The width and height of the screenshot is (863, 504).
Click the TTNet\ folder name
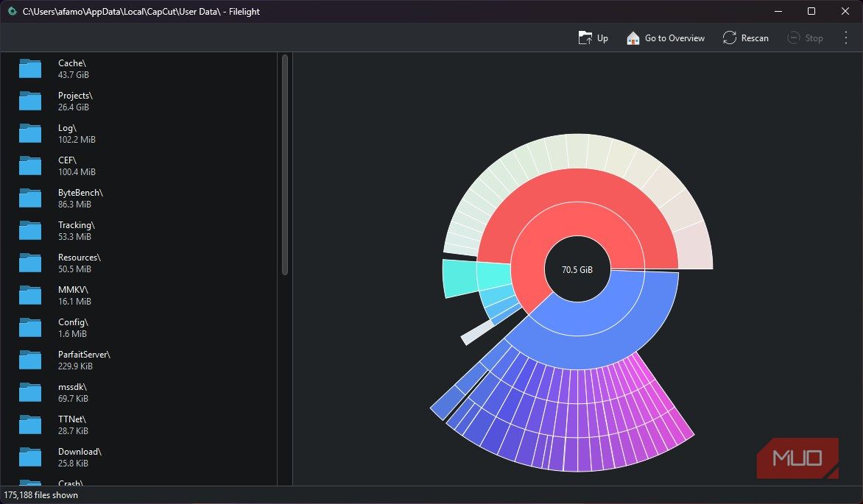[72, 420]
